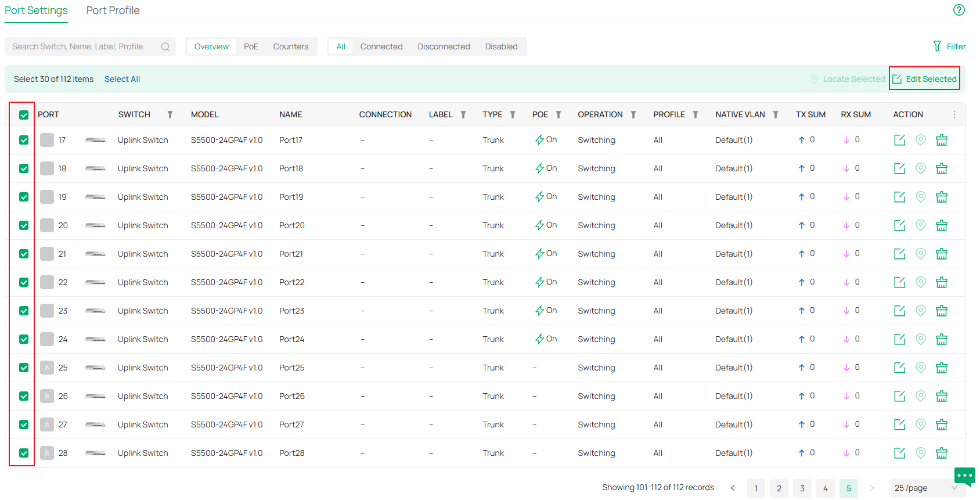Click locate icon for port 25
Image resolution: width=980 pixels, height=500 pixels.
click(920, 368)
